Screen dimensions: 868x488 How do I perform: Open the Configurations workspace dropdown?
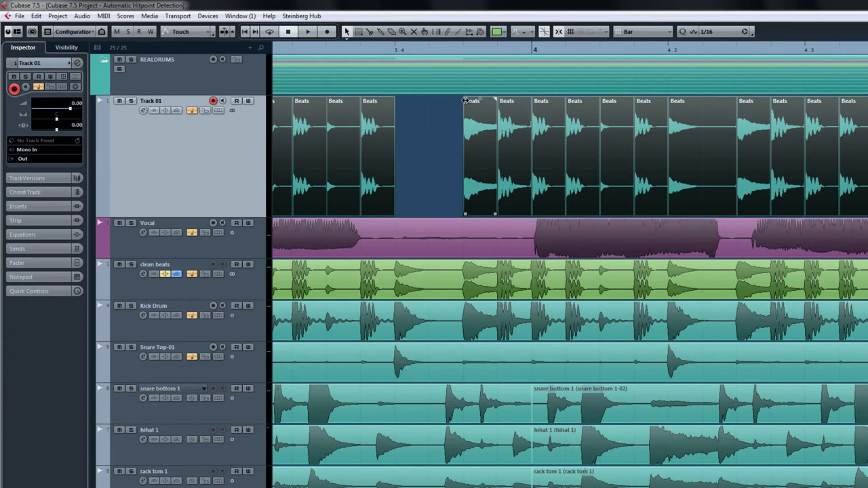tap(73, 32)
